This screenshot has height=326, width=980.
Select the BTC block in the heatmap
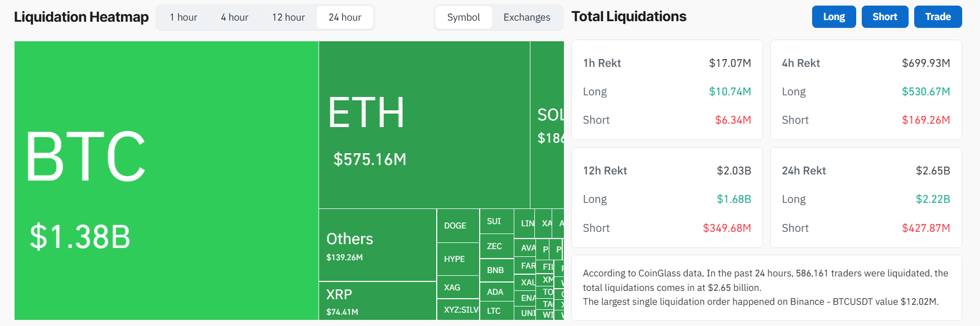tap(162, 178)
